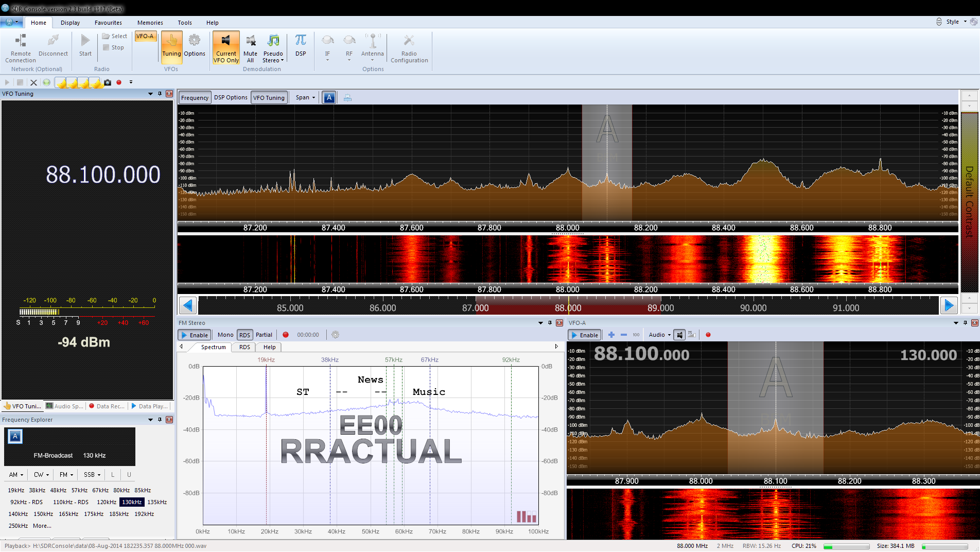980x552 pixels.
Task: Click the Disconnect icon in ribbon
Action: tap(53, 41)
